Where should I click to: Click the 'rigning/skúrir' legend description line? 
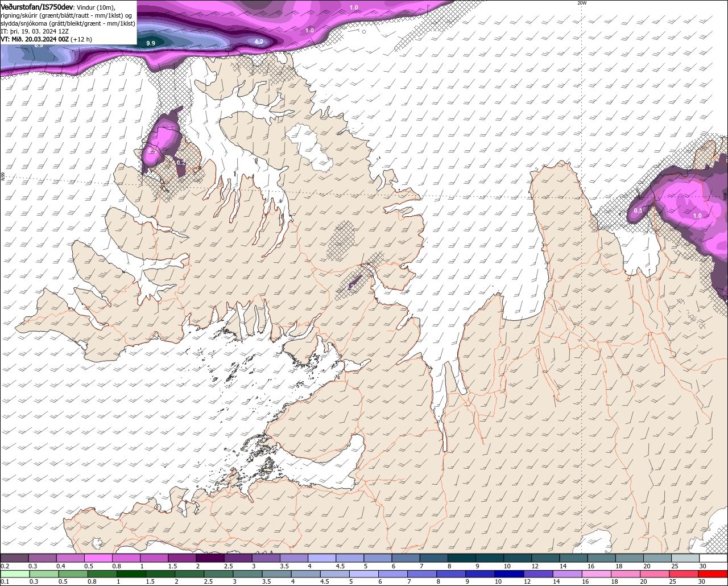[x=67, y=15]
